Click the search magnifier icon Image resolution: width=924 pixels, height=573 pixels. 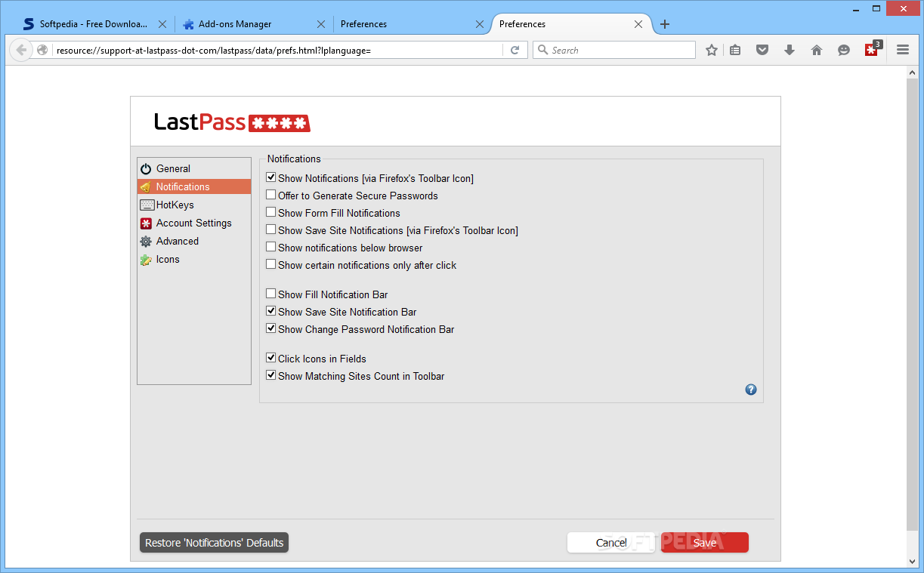(543, 50)
